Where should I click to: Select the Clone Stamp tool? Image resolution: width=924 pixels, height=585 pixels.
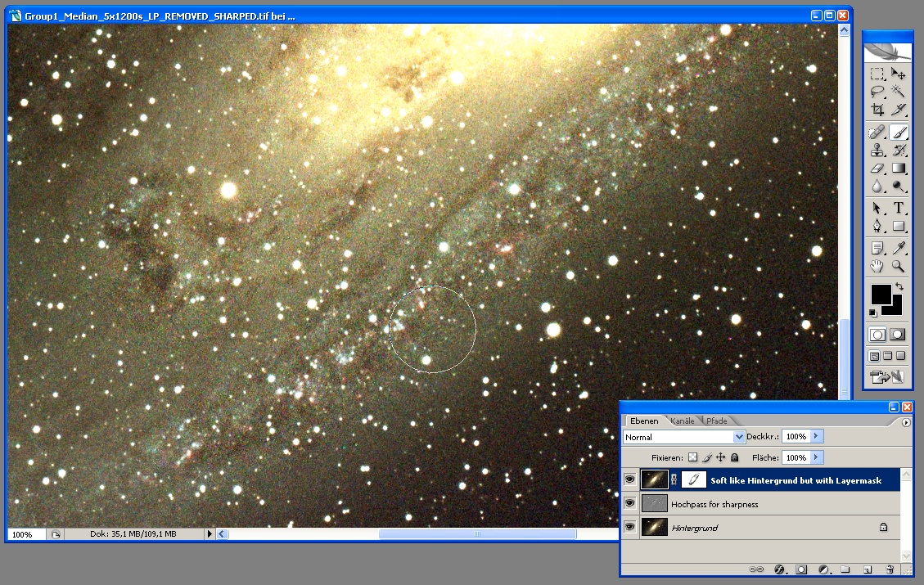coord(877,151)
